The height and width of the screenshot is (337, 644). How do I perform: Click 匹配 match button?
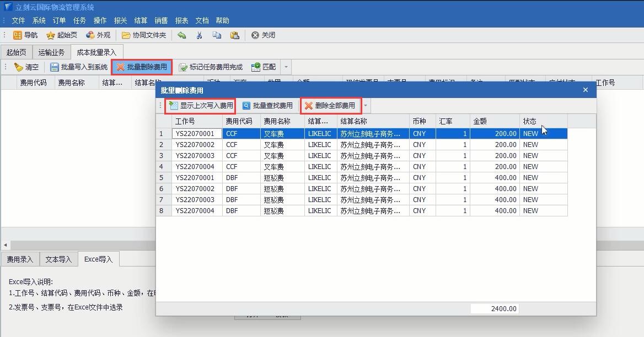tap(264, 67)
